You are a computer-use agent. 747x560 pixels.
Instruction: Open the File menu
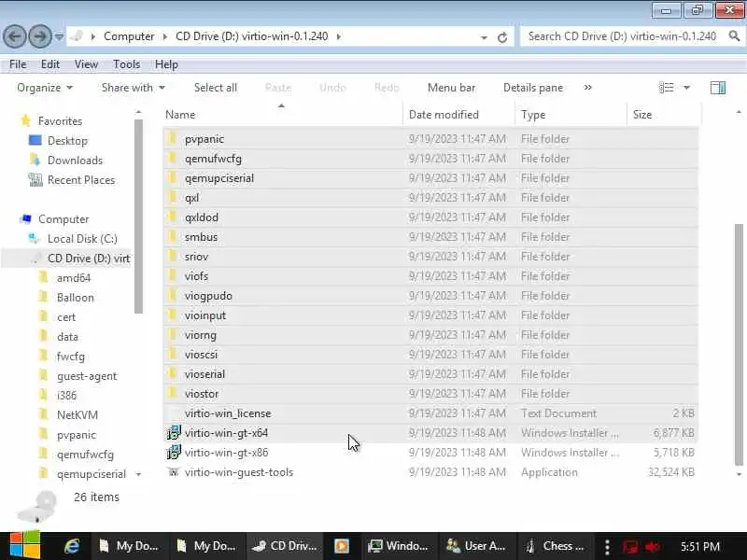pyautogui.click(x=18, y=64)
